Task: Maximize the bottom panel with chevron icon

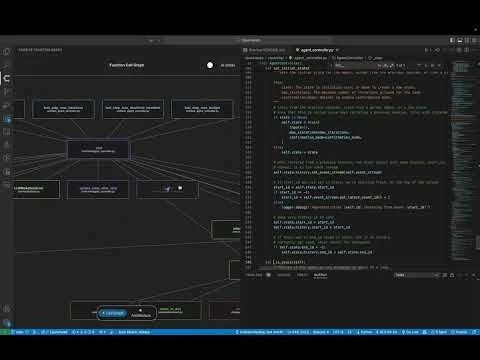Action: (x=466, y=275)
